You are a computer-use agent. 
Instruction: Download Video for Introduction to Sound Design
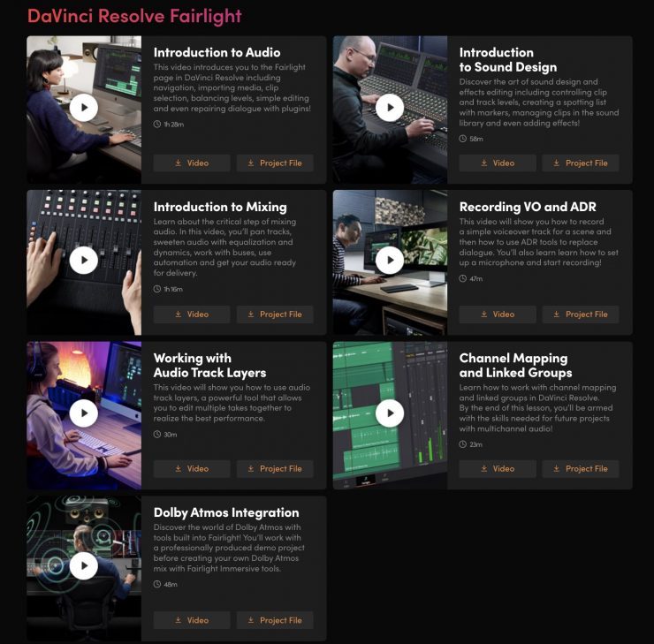(x=498, y=163)
